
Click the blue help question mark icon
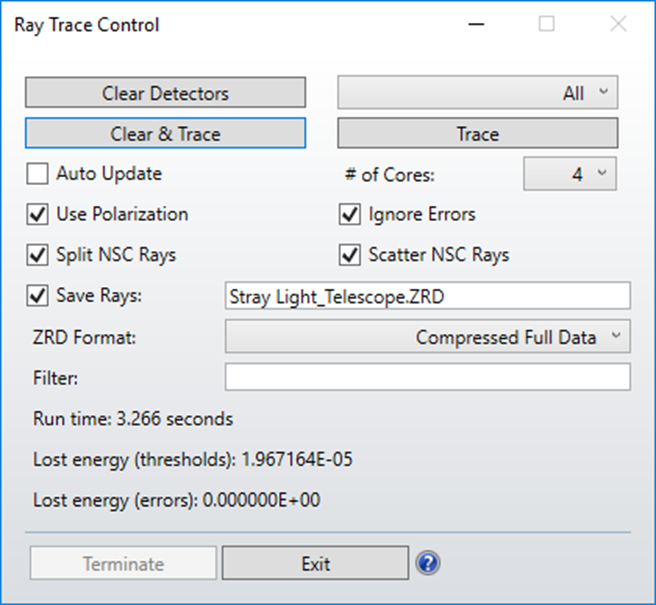click(x=429, y=564)
